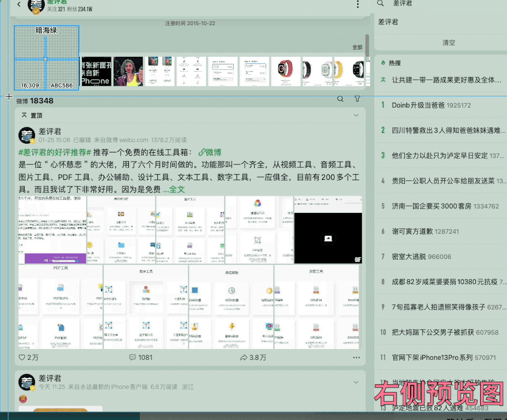This screenshot has width=507, height=420.
Task: Open hashtag #差评君的好评推荐#
Action: (x=55, y=152)
